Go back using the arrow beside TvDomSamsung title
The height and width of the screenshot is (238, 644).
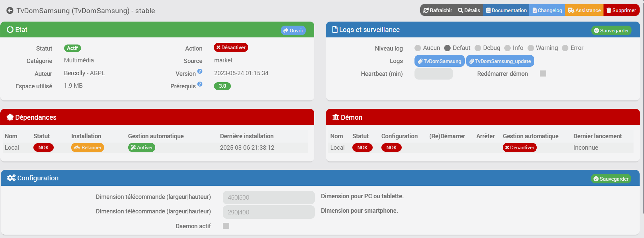coord(10,10)
